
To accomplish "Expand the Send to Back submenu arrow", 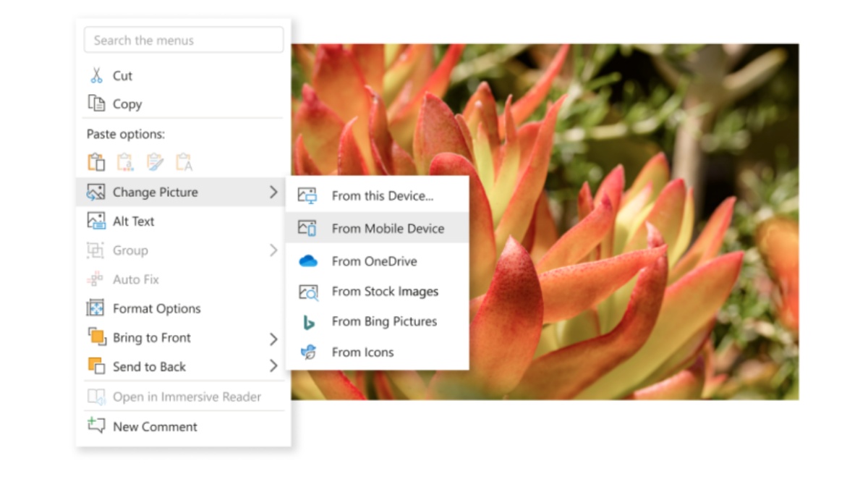I will point(273,366).
